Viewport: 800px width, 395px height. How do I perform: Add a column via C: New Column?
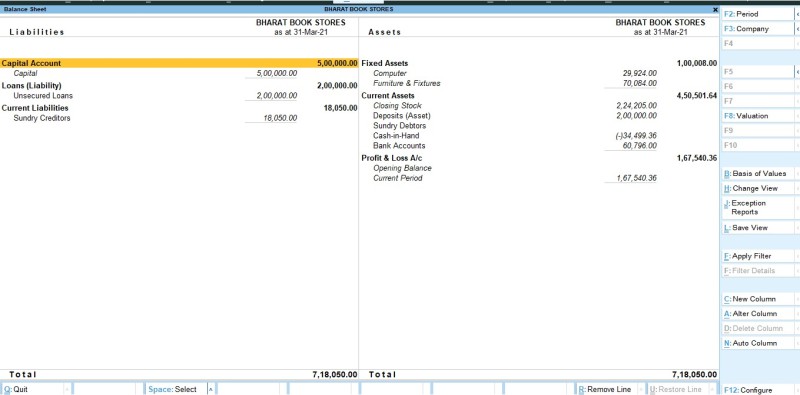758,299
